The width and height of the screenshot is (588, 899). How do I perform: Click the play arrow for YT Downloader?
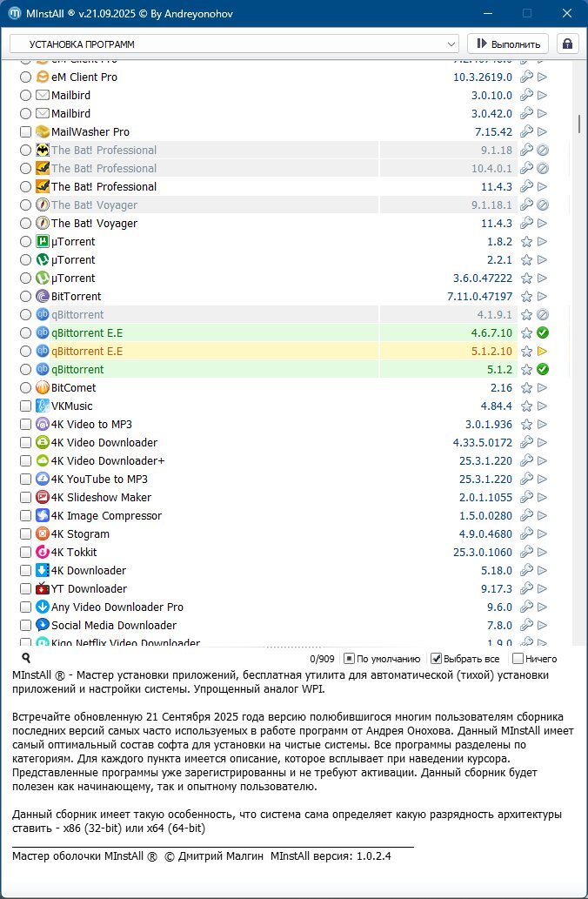coord(543,589)
